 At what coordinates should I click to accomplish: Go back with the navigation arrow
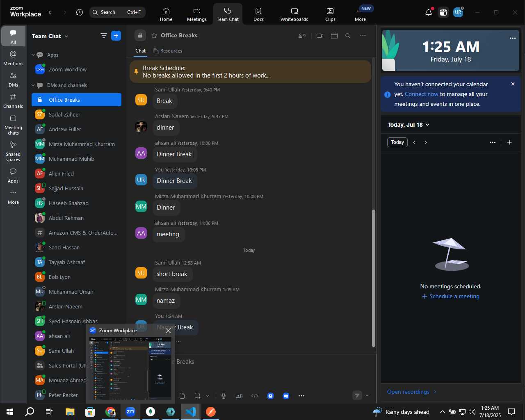[50, 12]
